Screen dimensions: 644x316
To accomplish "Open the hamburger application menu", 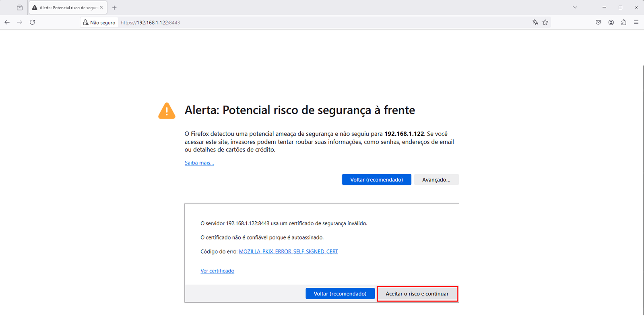I will coord(636,23).
